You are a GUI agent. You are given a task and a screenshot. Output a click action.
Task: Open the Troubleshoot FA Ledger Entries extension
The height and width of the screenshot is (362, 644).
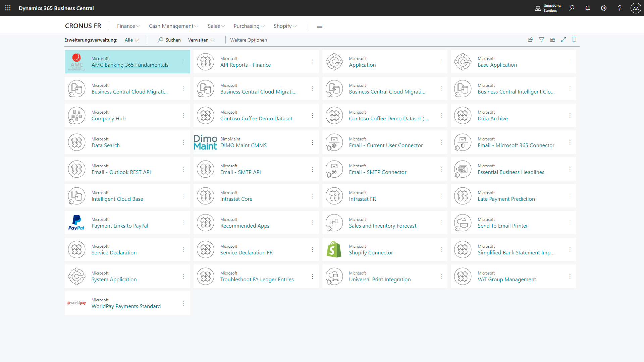pos(257,280)
